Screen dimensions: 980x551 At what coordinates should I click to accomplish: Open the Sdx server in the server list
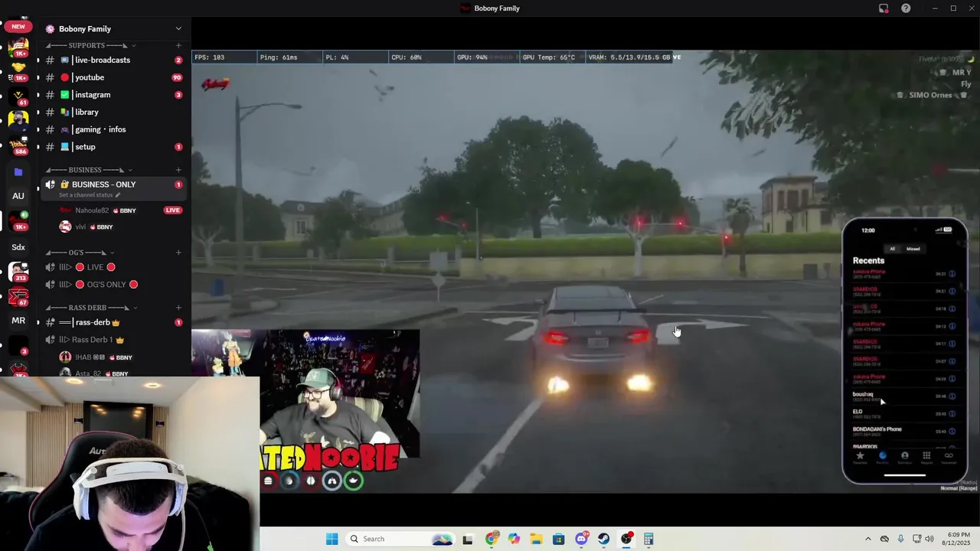point(18,247)
